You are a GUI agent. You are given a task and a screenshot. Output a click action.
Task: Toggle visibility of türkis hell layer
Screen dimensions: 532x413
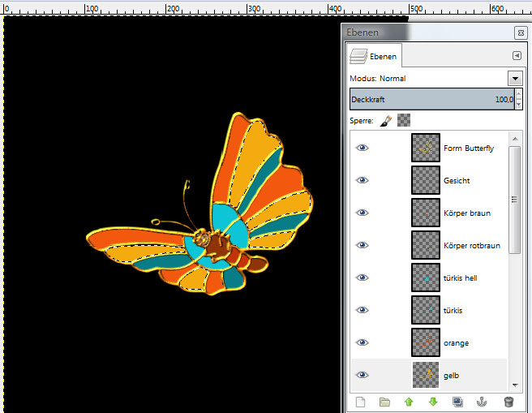point(362,277)
